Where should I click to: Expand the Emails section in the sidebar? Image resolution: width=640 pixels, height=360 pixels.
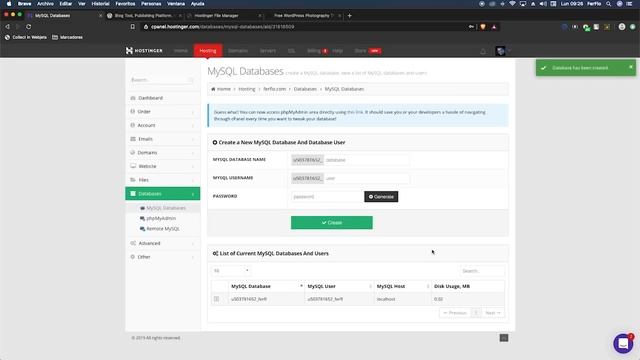(162, 139)
